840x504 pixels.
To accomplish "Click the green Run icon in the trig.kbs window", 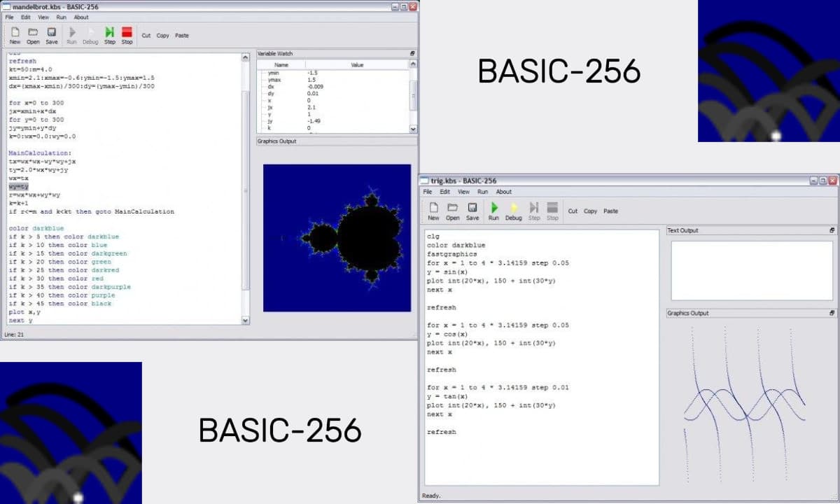I will click(x=493, y=208).
